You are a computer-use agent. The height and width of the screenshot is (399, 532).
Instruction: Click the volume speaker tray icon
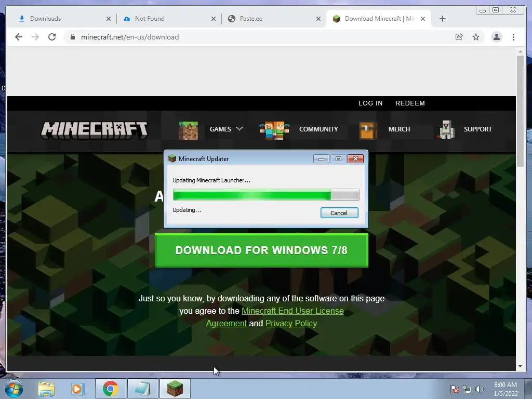click(479, 389)
